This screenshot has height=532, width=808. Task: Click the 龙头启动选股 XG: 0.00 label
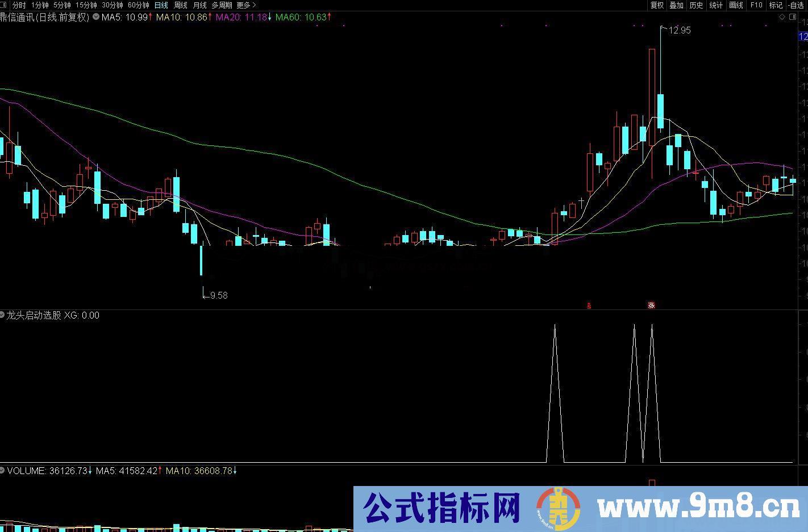click(53, 315)
